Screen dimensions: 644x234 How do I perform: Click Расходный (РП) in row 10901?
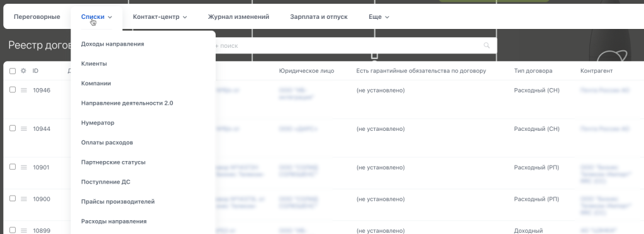click(536, 167)
